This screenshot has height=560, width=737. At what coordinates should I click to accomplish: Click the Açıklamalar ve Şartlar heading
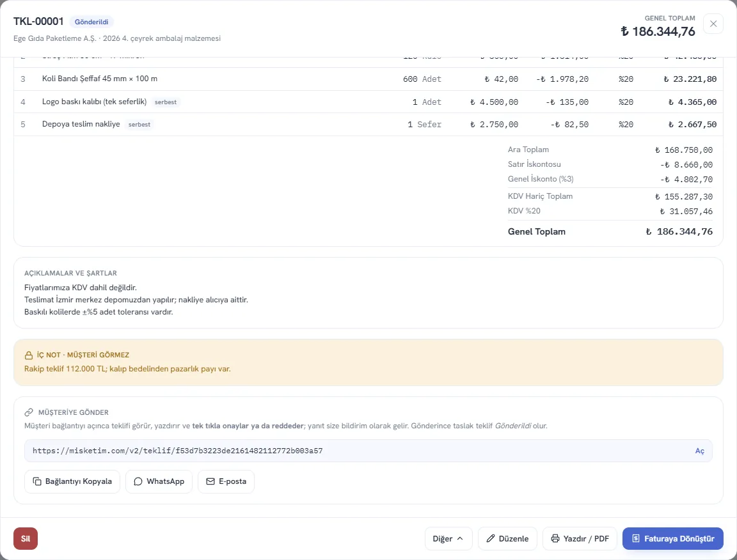(70, 274)
